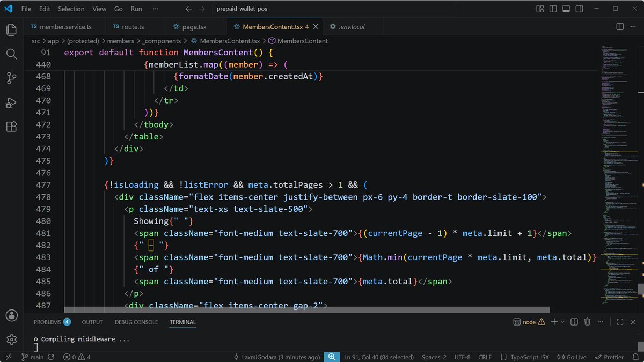Open the editor More Actions ellipsis
The height and width of the screenshot is (362, 644).
pos(633,26)
